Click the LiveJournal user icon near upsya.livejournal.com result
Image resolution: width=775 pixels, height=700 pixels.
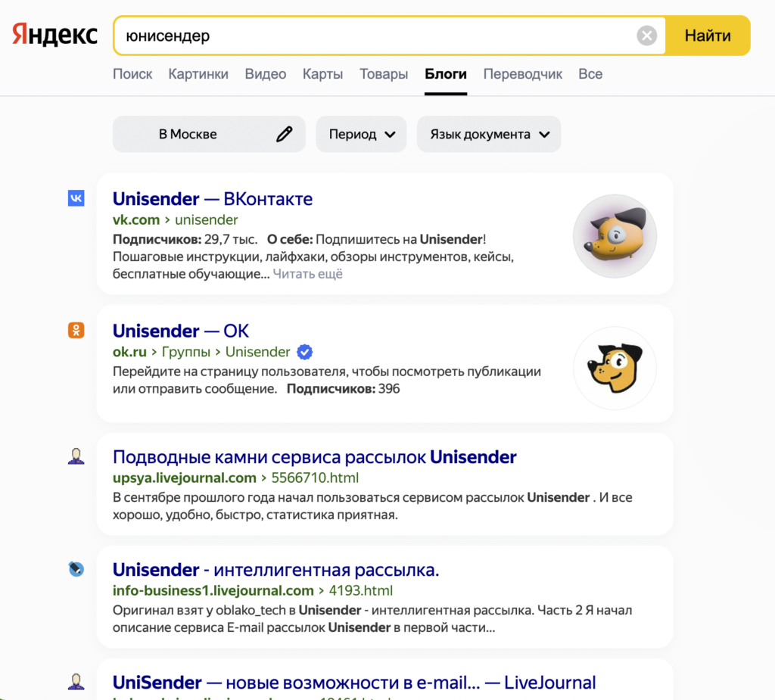76,456
